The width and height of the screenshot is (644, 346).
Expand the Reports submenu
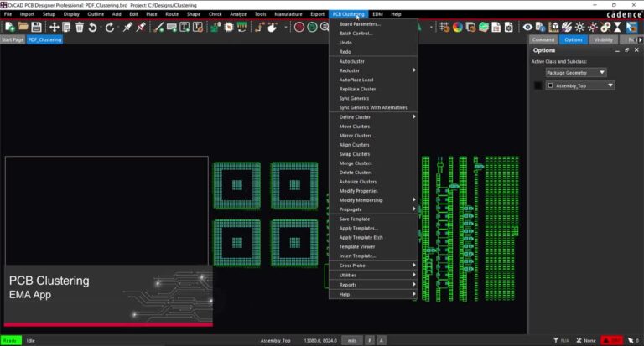click(x=373, y=285)
